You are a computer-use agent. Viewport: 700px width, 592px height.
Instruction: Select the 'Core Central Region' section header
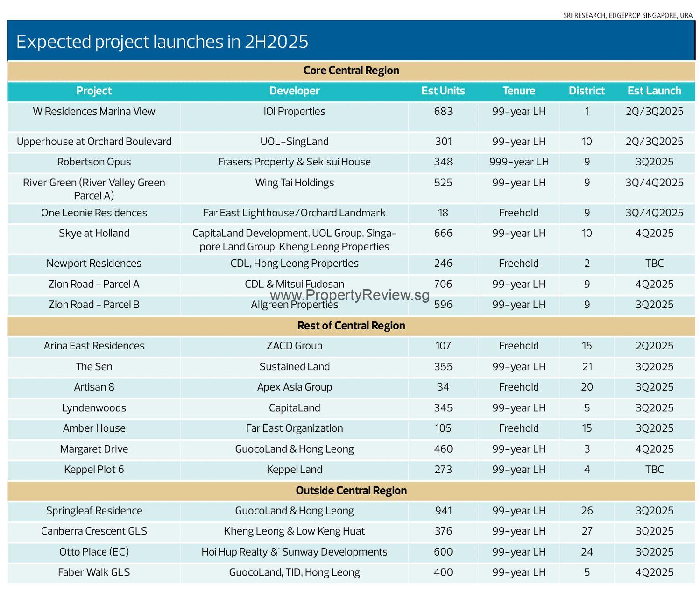pyautogui.click(x=351, y=71)
